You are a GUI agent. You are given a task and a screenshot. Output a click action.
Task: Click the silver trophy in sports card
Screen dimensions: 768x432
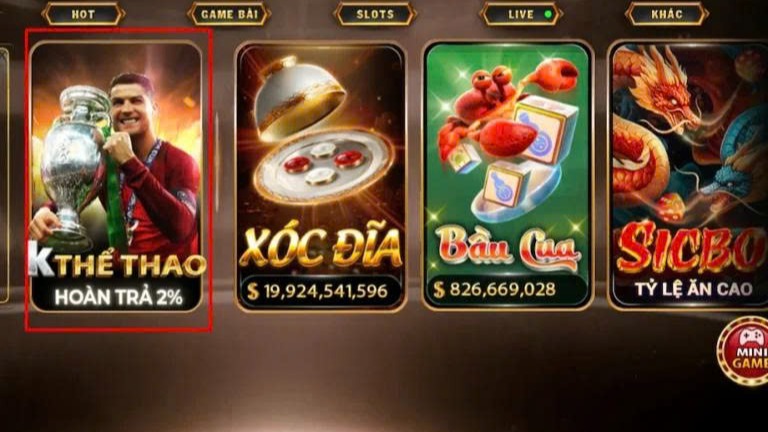tap(73, 164)
